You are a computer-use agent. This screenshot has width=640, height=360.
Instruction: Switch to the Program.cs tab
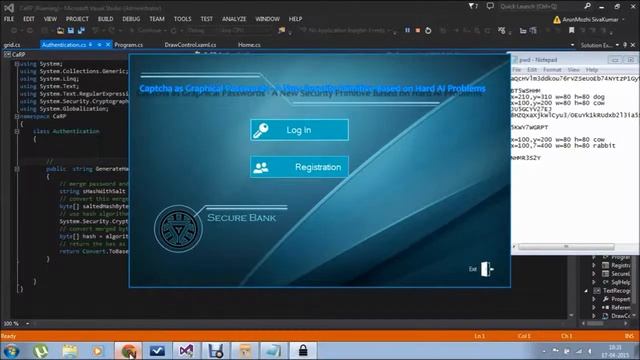[x=129, y=45]
